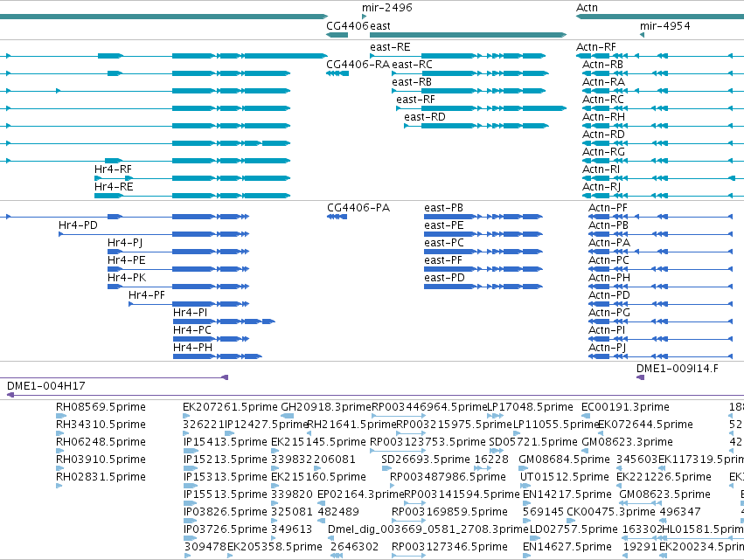
Task: Open the Actn-RJ transcript
Action: click(601, 187)
